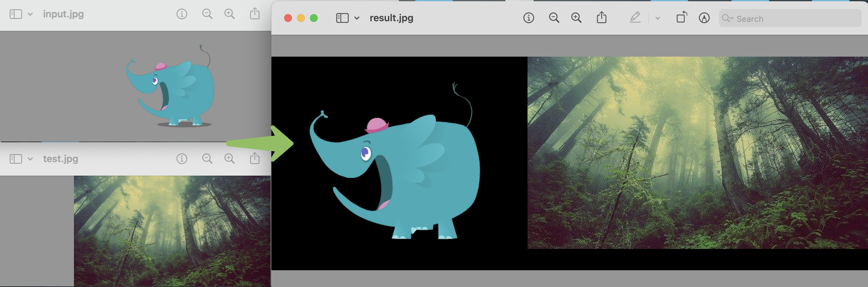
Task: Open the highlight pen options dropdown
Action: pyautogui.click(x=657, y=18)
